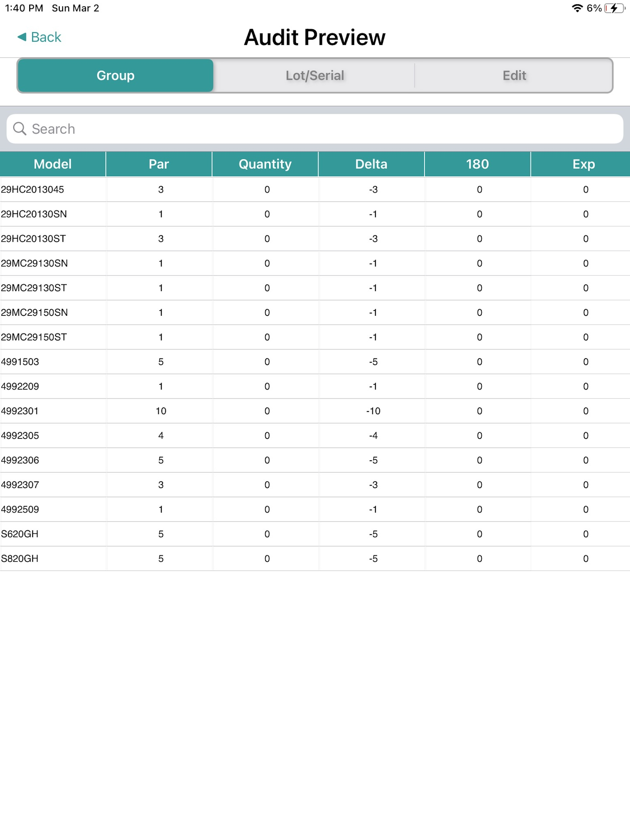630x840 pixels.
Task: Tap Par value 3 for 29HC2013045
Action: [161, 189]
